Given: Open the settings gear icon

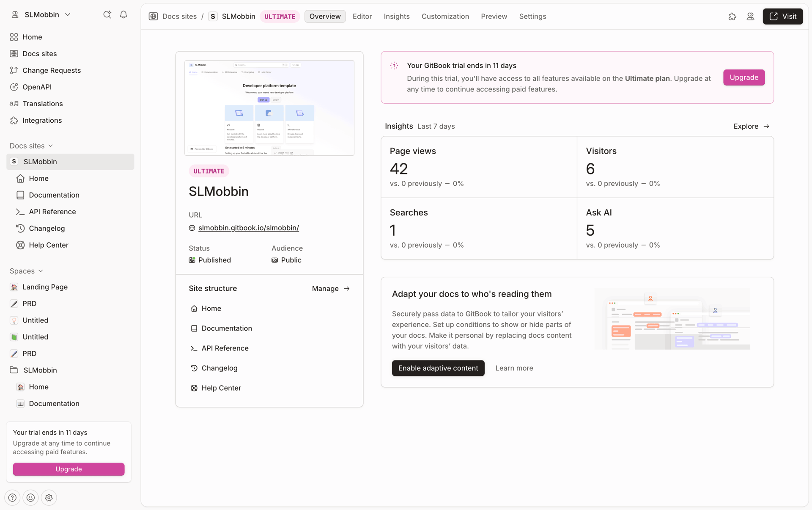Looking at the screenshot, I should click(49, 498).
